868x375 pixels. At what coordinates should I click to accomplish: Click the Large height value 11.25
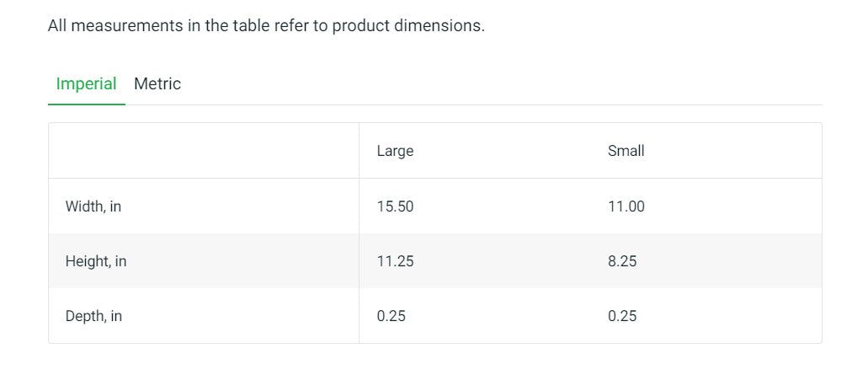(395, 261)
